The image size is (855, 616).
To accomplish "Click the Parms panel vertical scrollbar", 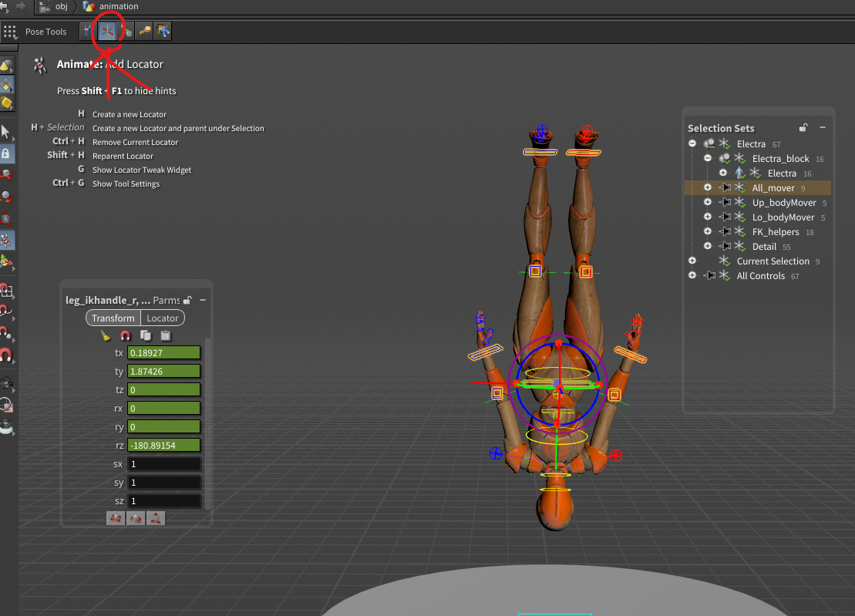I will pyautogui.click(x=207, y=423).
